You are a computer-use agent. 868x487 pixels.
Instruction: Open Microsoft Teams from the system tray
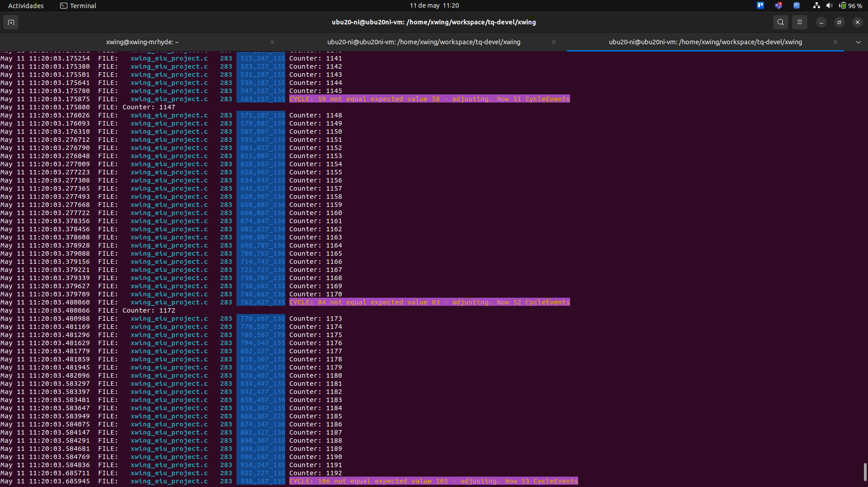[x=778, y=5]
